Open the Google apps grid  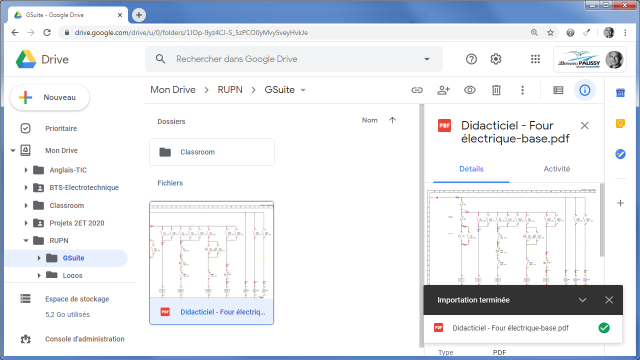pos(535,59)
